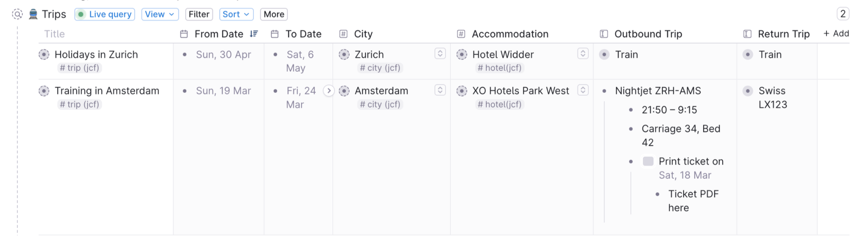Check the Print ticket on checkbox

tap(648, 161)
